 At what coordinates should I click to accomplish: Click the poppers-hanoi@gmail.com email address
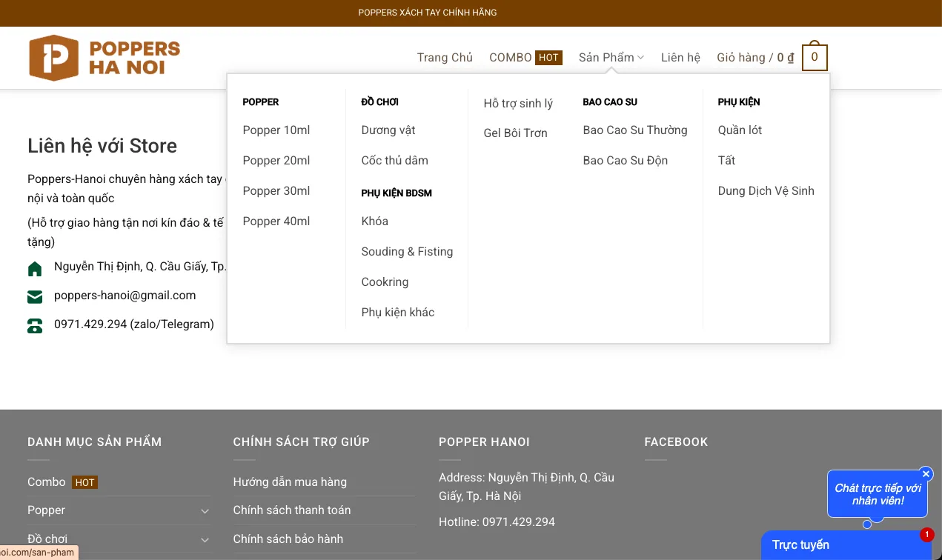coord(125,295)
